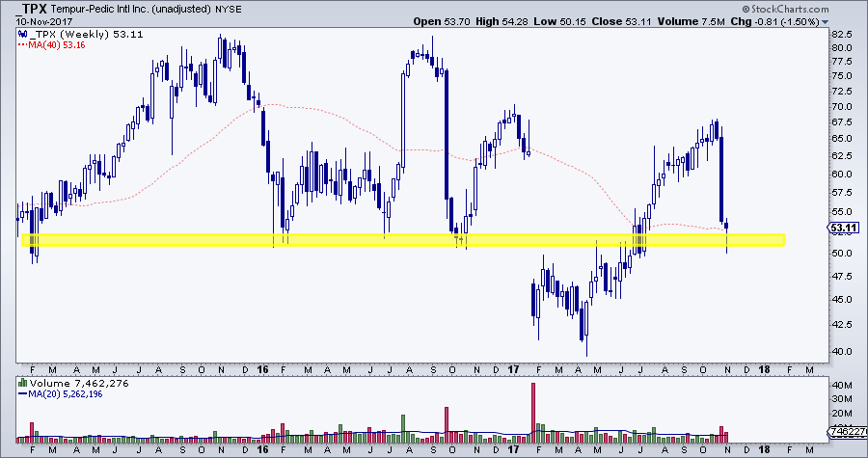Click the MA(20) 5,262,196 legend text

click(66, 393)
